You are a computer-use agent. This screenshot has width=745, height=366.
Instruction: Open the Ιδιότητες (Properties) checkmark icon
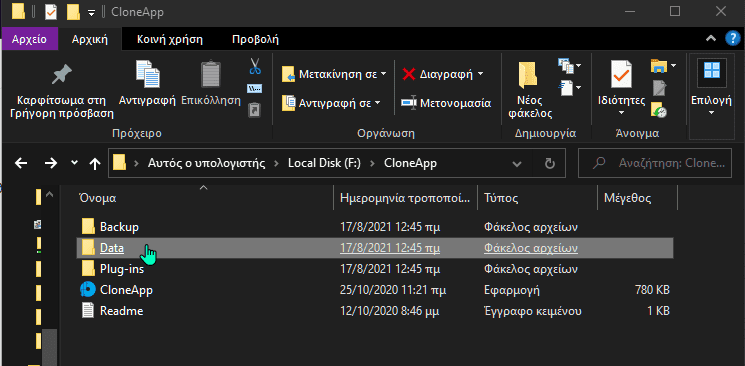coord(621,74)
